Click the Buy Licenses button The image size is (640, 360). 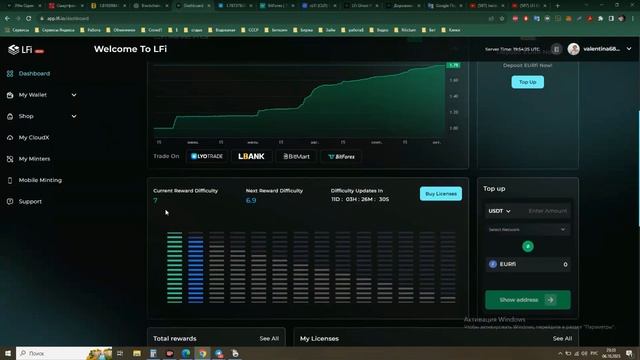coord(441,193)
